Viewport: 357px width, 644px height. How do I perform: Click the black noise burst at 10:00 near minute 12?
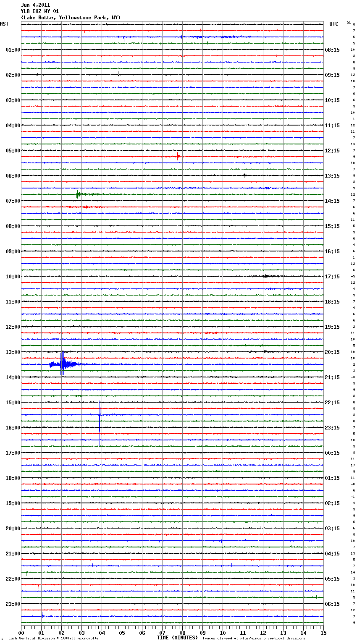266,276
